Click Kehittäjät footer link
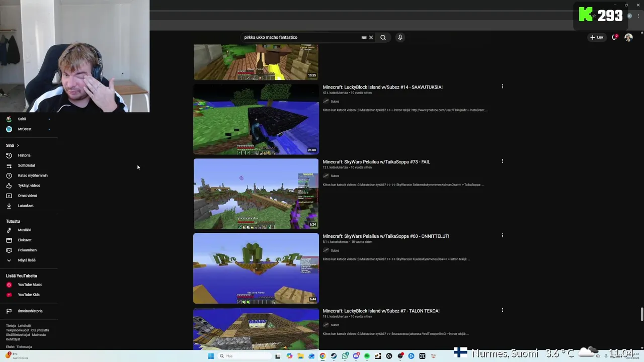The image size is (644, 362). click(x=13, y=339)
